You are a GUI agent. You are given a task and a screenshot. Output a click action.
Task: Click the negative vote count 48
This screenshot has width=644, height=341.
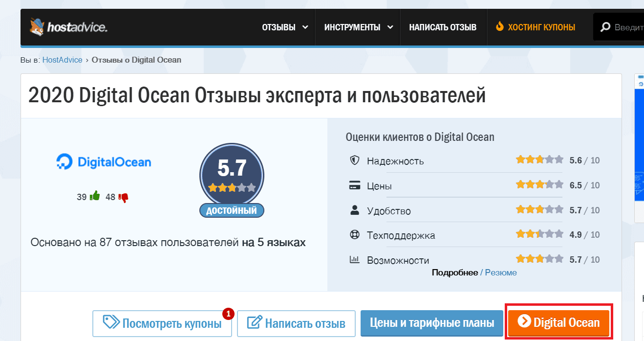[x=110, y=197]
